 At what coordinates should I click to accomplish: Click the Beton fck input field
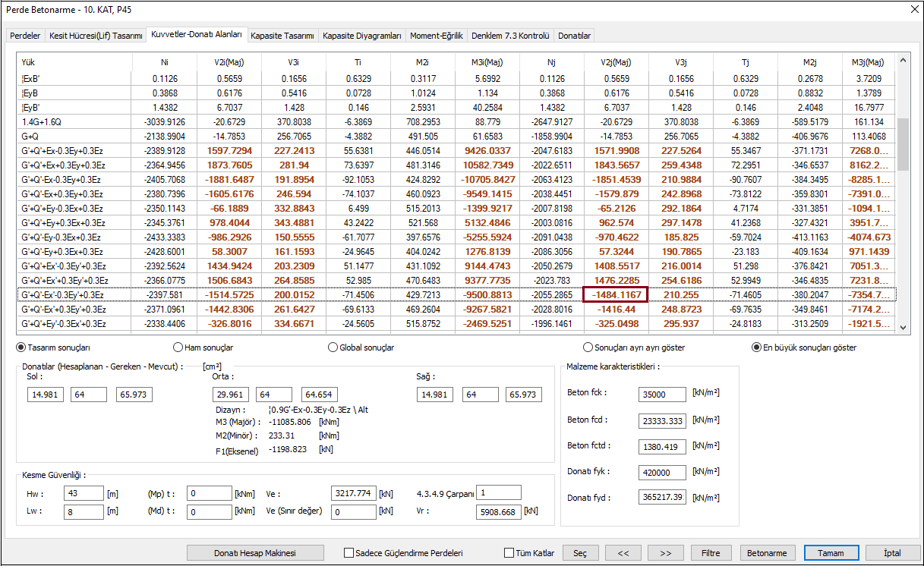[662, 394]
